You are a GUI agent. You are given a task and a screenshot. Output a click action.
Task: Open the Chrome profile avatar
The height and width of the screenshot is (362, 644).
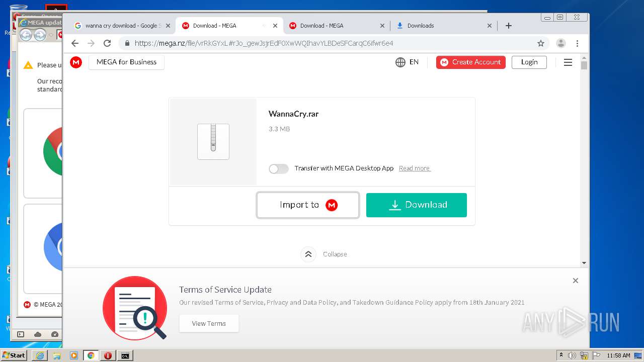click(561, 43)
